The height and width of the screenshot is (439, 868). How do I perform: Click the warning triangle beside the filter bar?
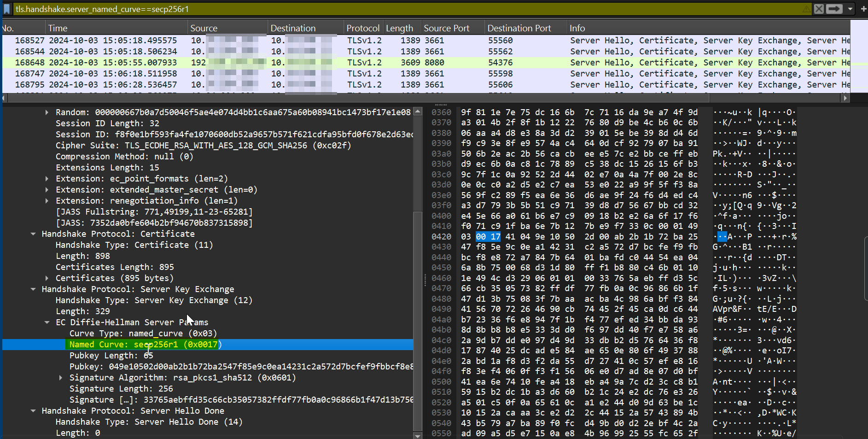806,9
